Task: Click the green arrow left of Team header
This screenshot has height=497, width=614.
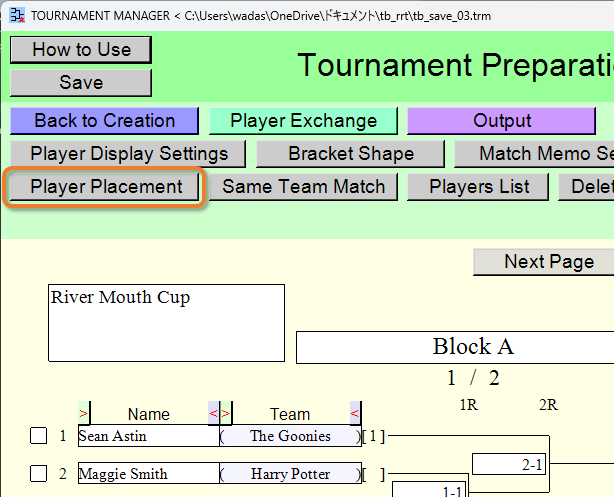Action: click(226, 413)
